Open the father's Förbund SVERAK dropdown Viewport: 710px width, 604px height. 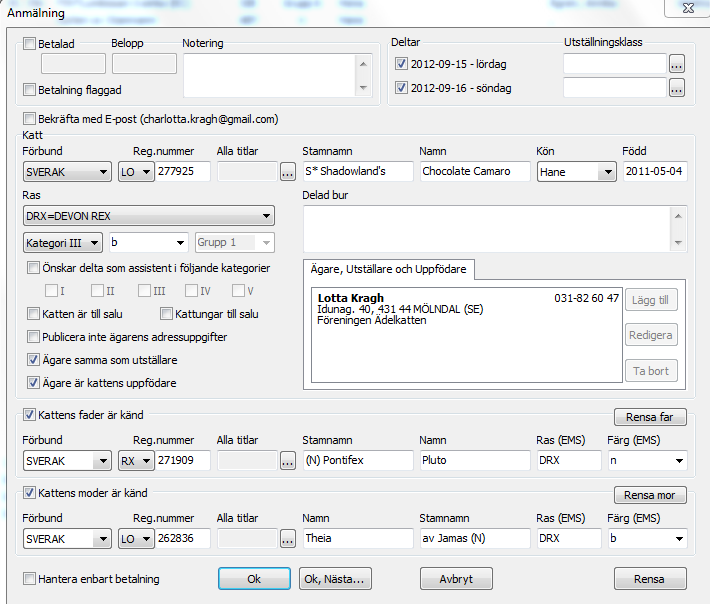tap(67, 461)
